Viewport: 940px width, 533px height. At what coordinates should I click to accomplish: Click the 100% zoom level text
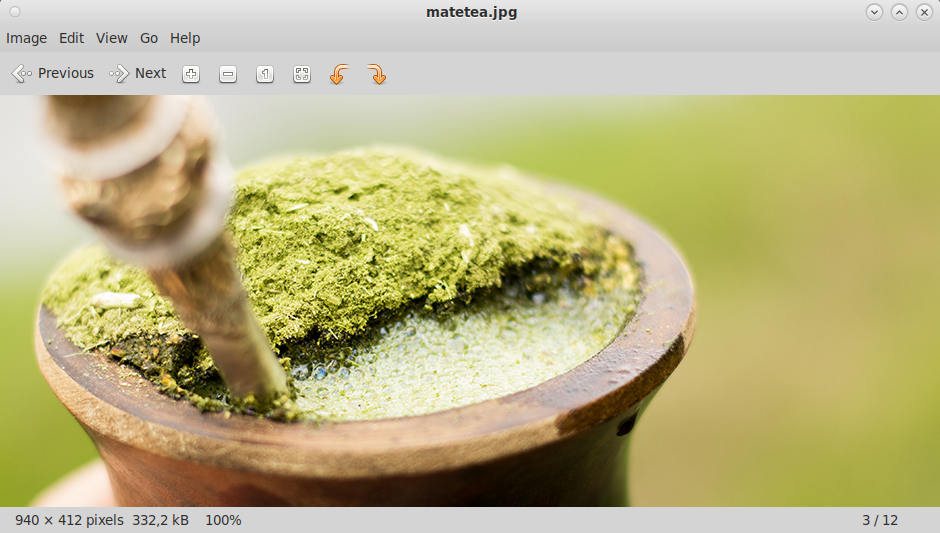pos(224,520)
